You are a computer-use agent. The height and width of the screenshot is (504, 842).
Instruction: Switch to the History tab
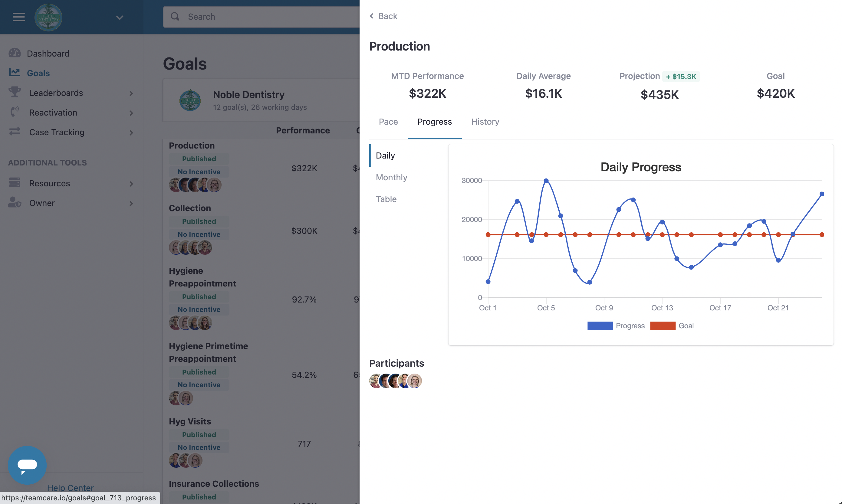click(485, 122)
